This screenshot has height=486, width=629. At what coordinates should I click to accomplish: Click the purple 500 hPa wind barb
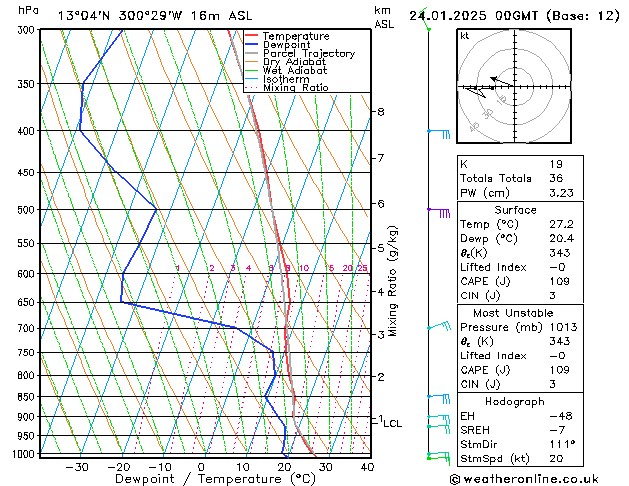(x=439, y=213)
